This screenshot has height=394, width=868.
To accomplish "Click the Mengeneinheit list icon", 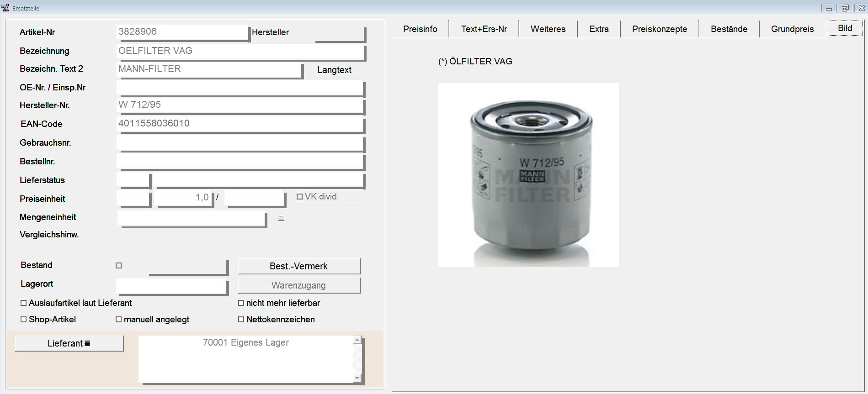I will [x=281, y=219].
